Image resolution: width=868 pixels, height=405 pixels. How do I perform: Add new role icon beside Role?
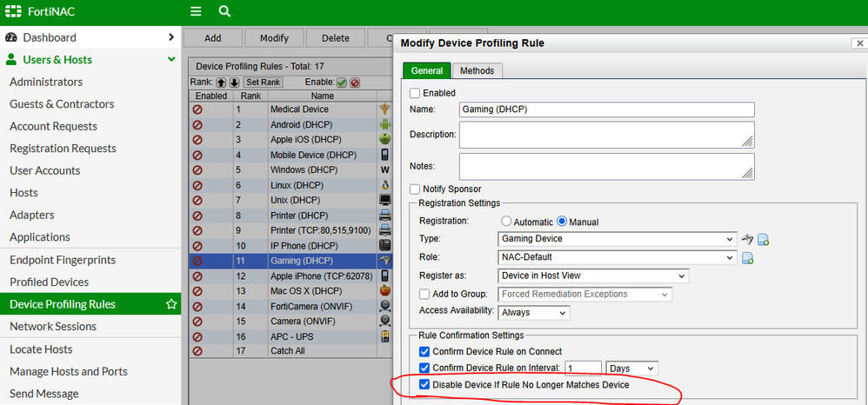coord(747,258)
